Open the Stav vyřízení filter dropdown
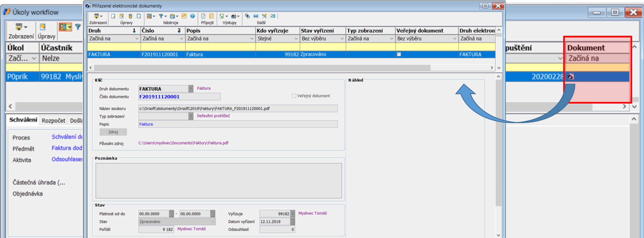The height and width of the screenshot is (238, 644). (x=342, y=39)
